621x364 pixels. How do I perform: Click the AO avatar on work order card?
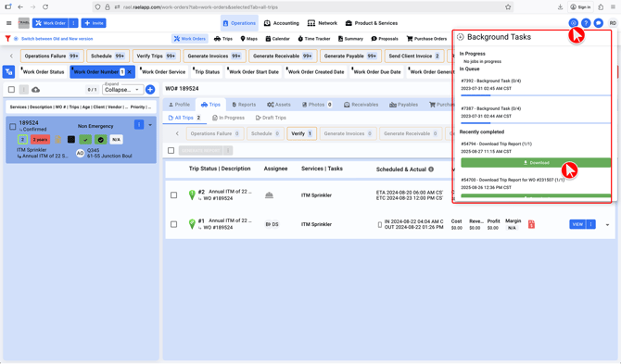(81, 153)
